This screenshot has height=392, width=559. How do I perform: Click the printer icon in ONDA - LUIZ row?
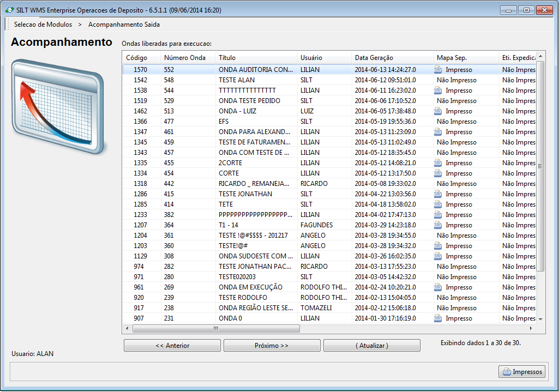coord(438,111)
